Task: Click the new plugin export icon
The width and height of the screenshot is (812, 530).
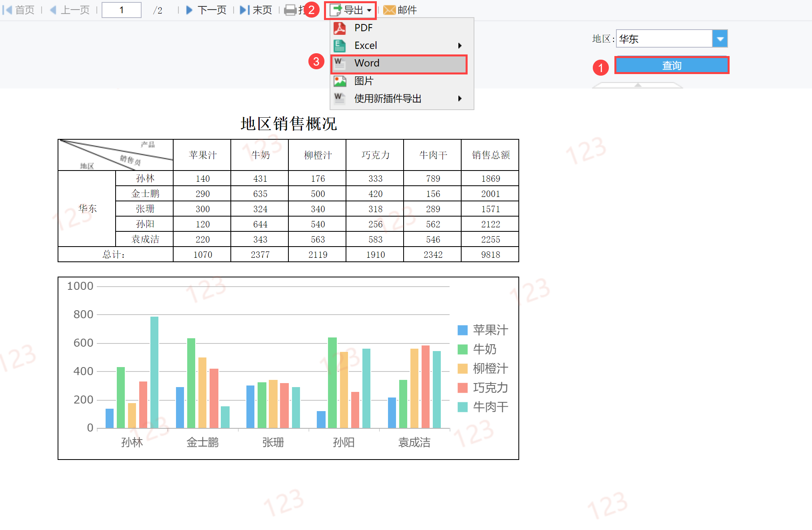Action: click(x=340, y=98)
